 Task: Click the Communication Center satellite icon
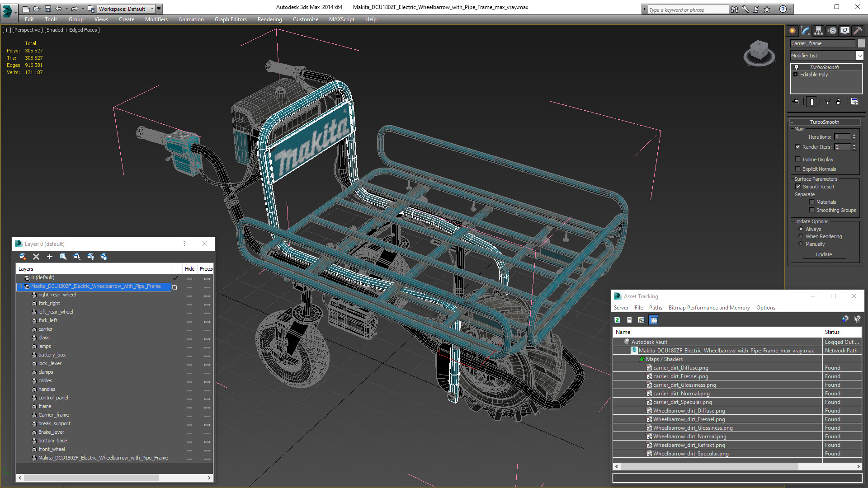(756, 9)
